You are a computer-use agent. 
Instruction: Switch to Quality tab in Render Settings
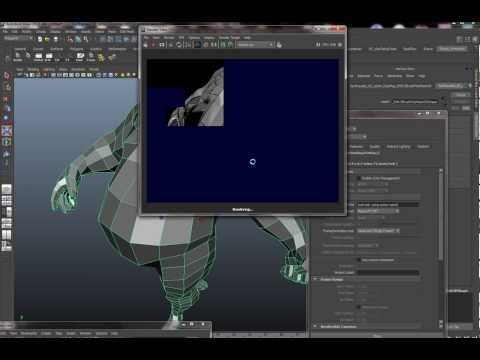pos(375,146)
